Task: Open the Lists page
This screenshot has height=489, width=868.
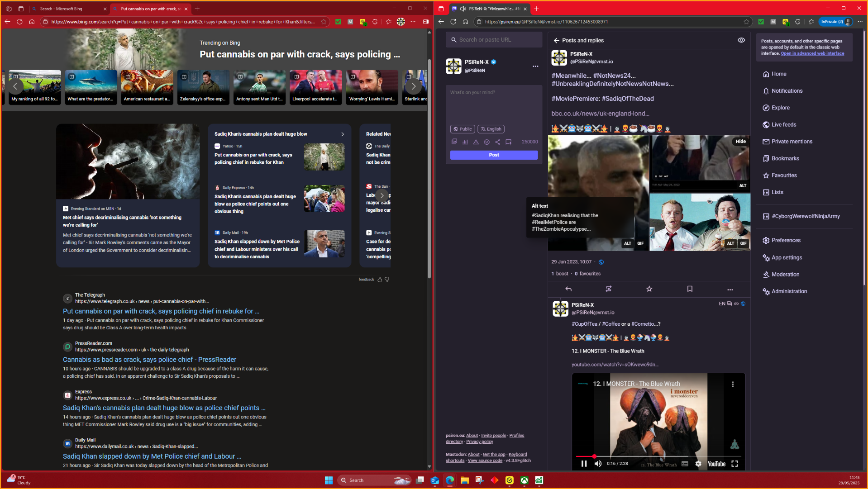Action: click(773, 192)
